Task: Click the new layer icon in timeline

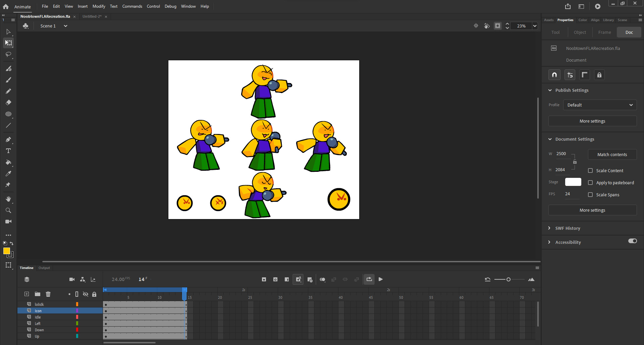Action: (x=26, y=294)
